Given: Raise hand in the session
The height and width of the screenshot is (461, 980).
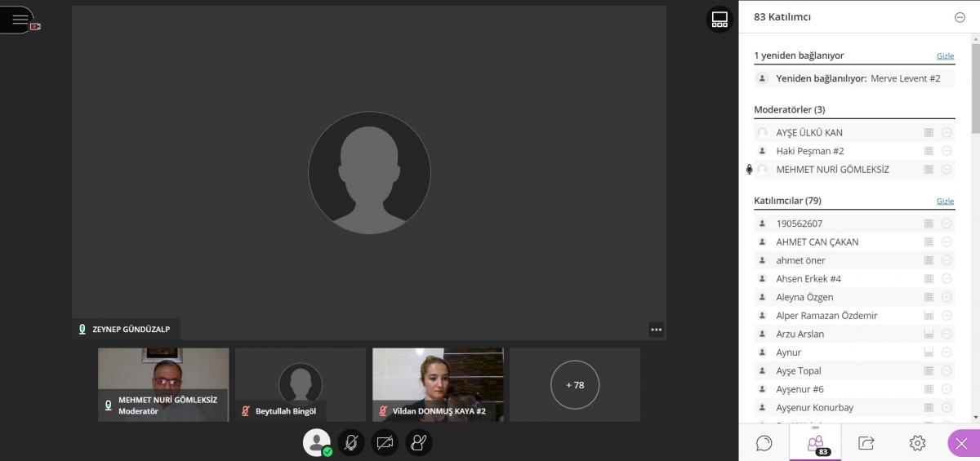Looking at the screenshot, I should pyautogui.click(x=418, y=442).
